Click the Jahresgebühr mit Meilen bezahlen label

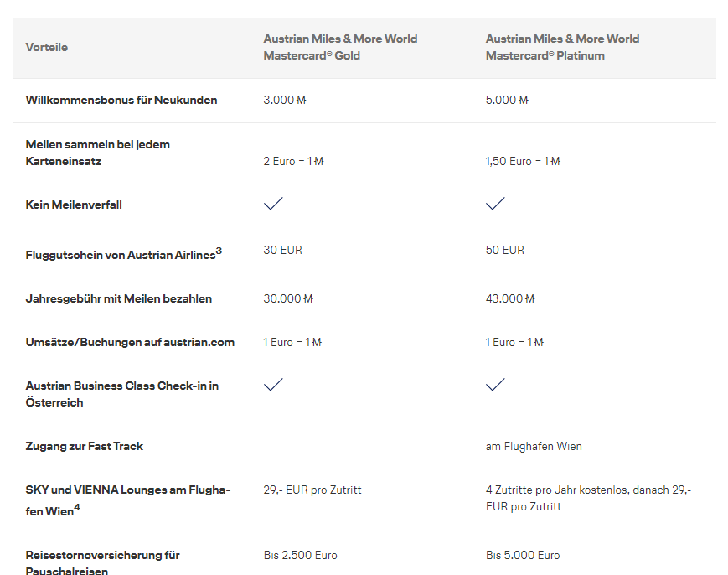click(x=119, y=299)
